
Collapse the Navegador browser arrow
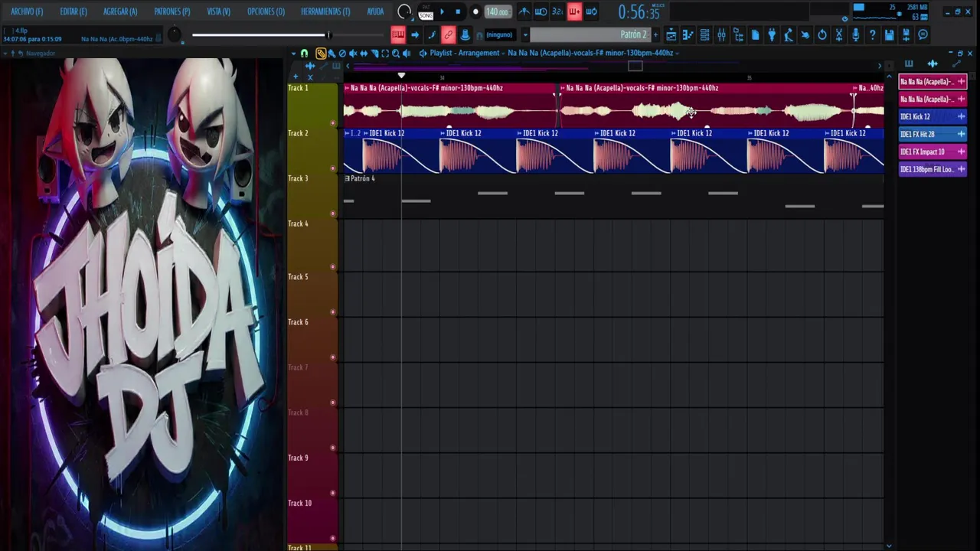(5, 53)
